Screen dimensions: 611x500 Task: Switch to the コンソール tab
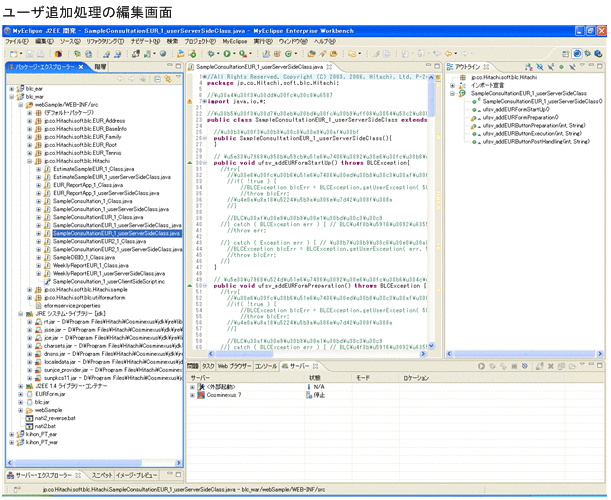[x=266, y=366]
